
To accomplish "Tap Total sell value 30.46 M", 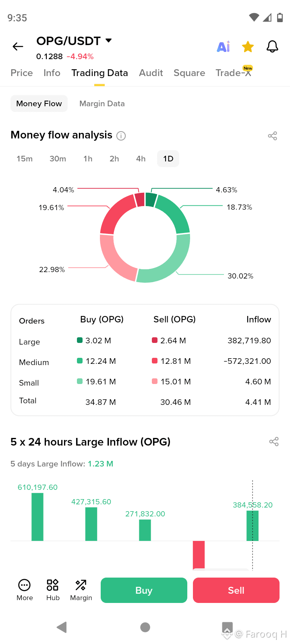I will (176, 402).
